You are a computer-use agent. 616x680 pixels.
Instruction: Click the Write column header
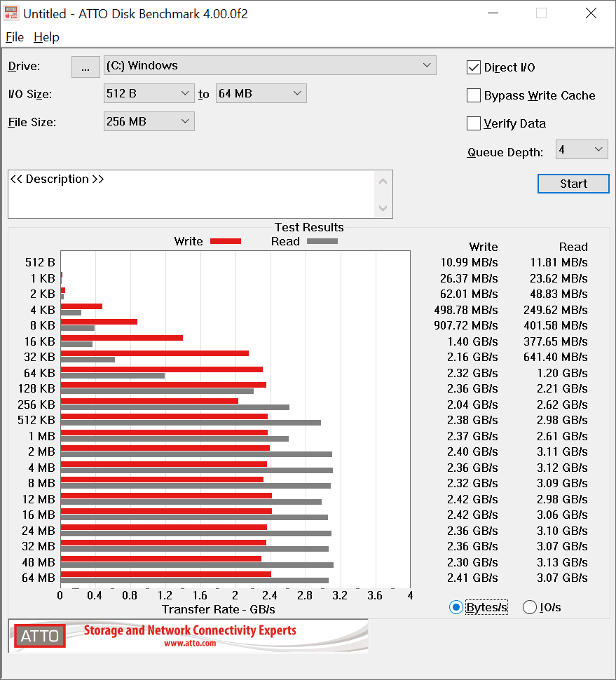click(484, 247)
